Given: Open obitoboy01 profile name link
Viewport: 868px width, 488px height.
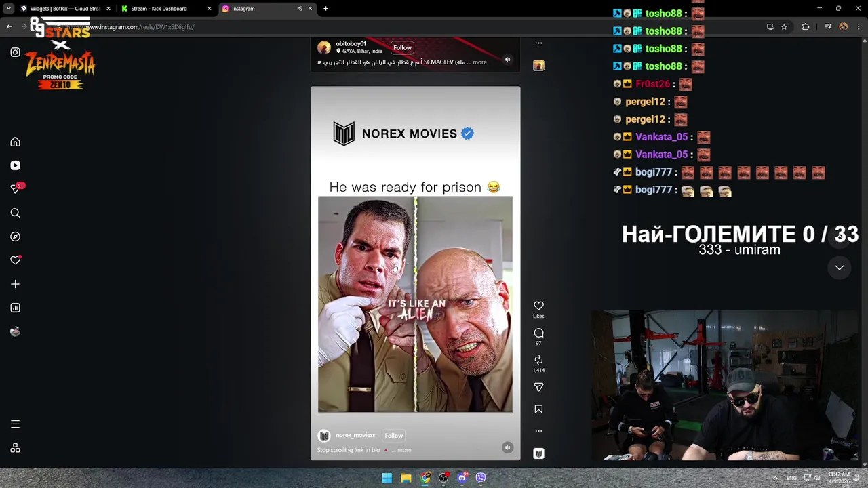Looking at the screenshot, I should (351, 44).
